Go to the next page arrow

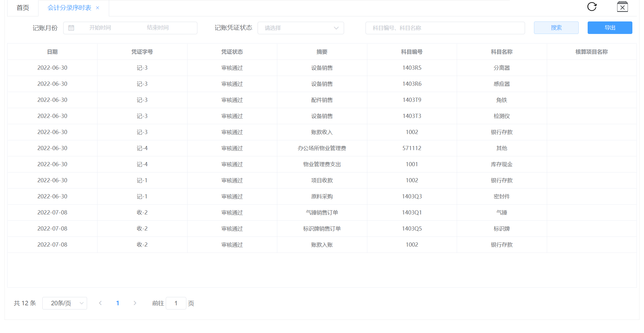pos(135,303)
